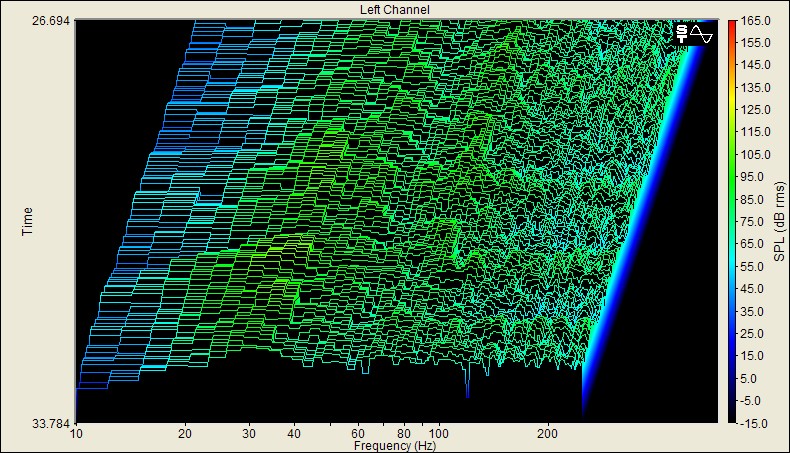This screenshot has height=453, width=790.
Task: Click the 100 Hz frequency tick label
Action: click(437, 435)
